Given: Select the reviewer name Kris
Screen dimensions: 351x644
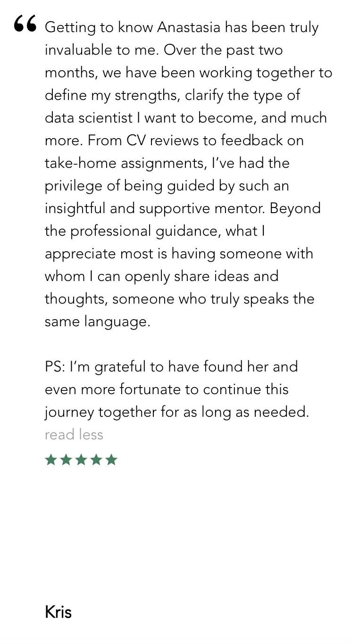Looking at the screenshot, I should coord(58,612).
